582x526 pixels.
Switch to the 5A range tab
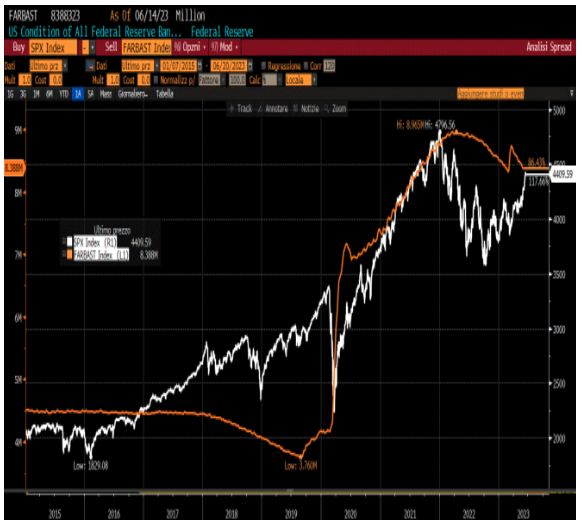coord(91,94)
